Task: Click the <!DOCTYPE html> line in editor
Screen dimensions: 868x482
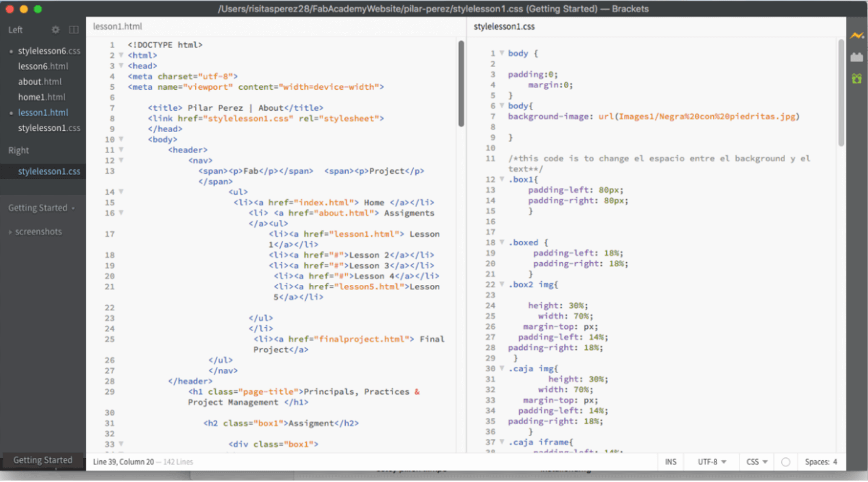Action: [165, 45]
